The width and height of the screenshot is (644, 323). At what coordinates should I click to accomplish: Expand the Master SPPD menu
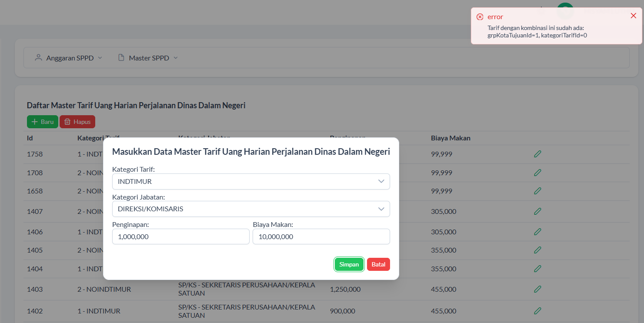click(x=148, y=58)
